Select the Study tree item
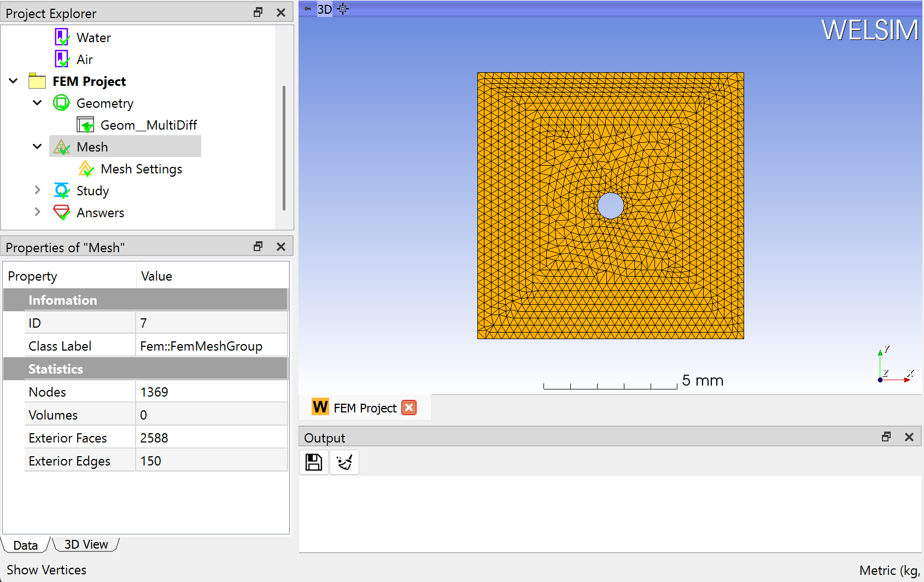924x582 pixels. 92,191
